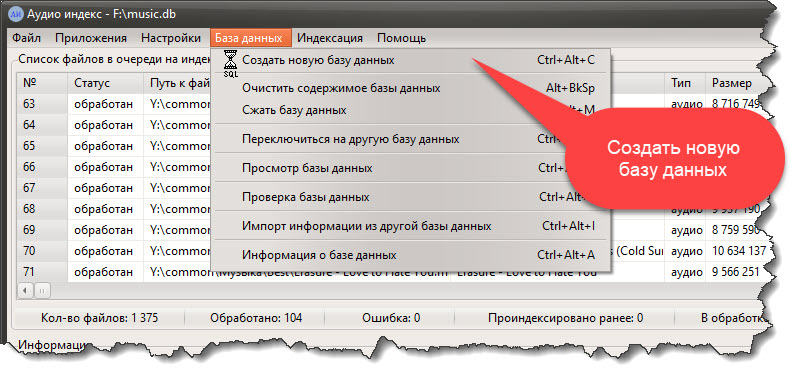Click size value 8 716 749

[736, 104]
